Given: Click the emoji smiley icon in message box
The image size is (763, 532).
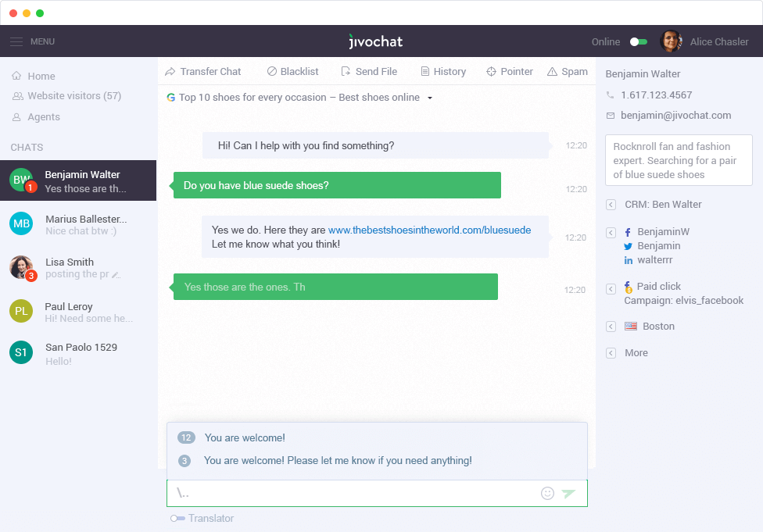Looking at the screenshot, I should (547, 493).
